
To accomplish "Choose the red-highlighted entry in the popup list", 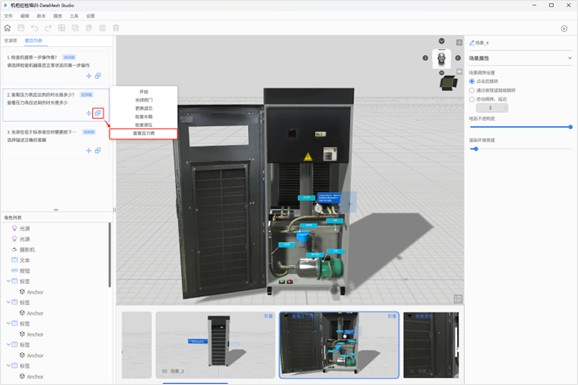I will [x=143, y=133].
